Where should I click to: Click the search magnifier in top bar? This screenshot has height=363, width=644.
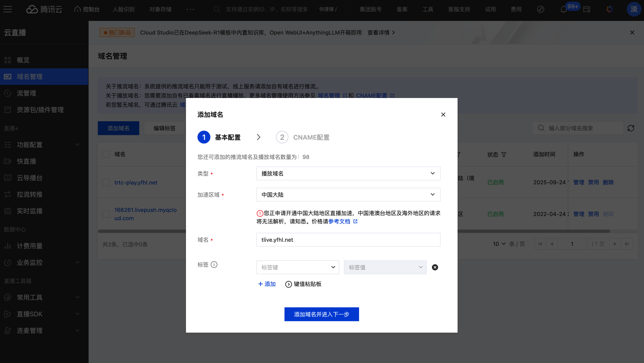coord(217,9)
